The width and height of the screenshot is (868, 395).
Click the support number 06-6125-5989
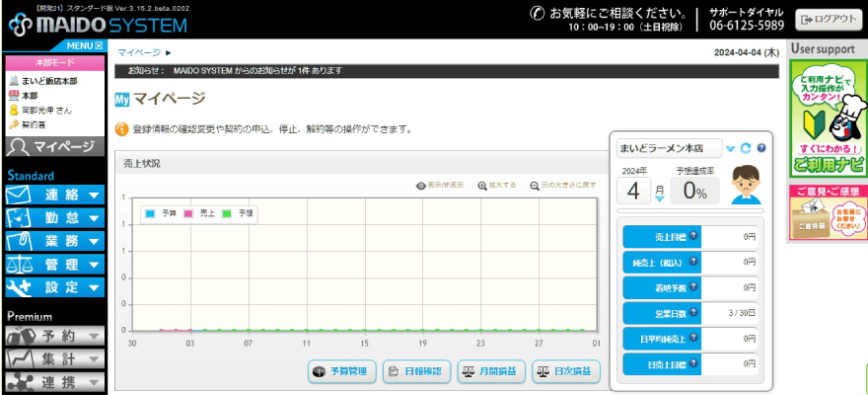(x=748, y=26)
